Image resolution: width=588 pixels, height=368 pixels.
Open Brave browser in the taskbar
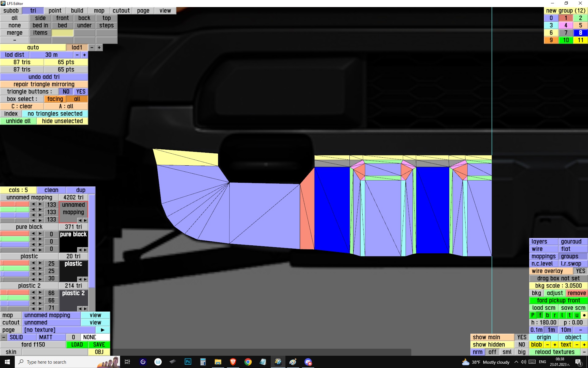[x=233, y=362]
